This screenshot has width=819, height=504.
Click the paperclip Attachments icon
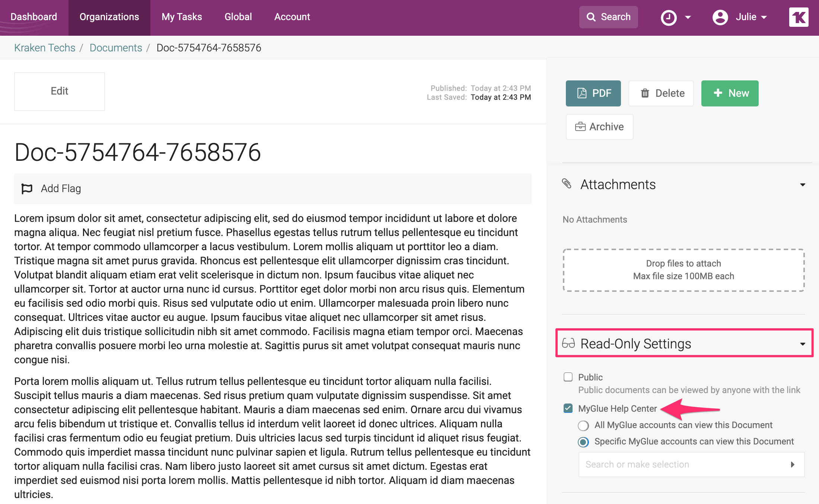pyautogui.click(x=567, y=184)
